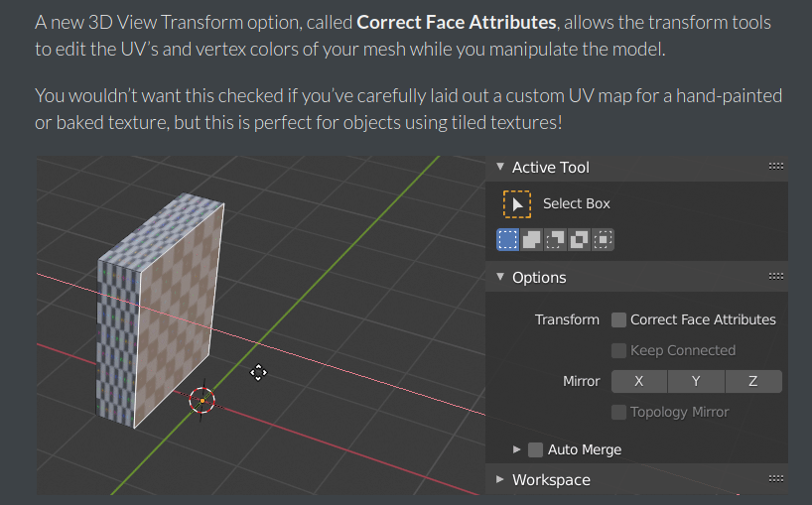Click the bold 'Correct Face Attributes' article text

(457, 22)
